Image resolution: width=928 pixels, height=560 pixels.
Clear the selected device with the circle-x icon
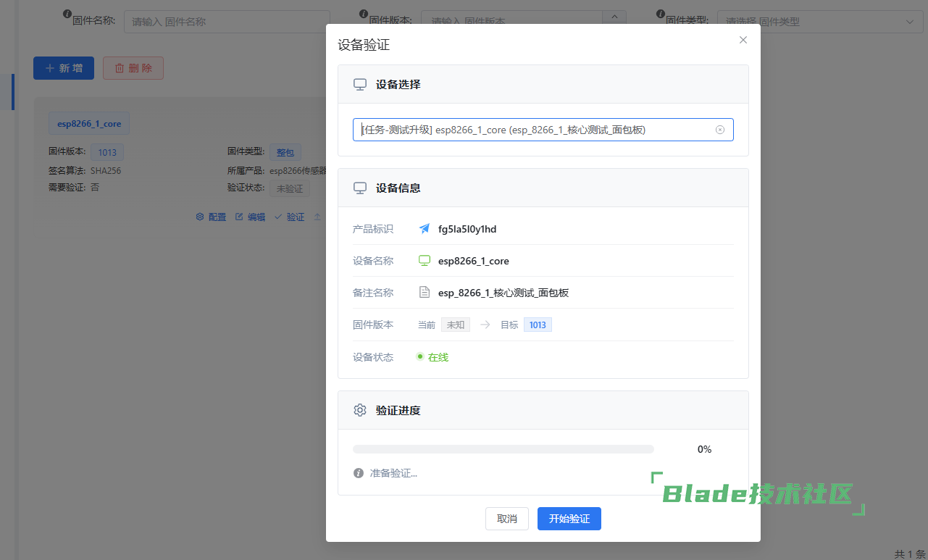tap(719, 130)
